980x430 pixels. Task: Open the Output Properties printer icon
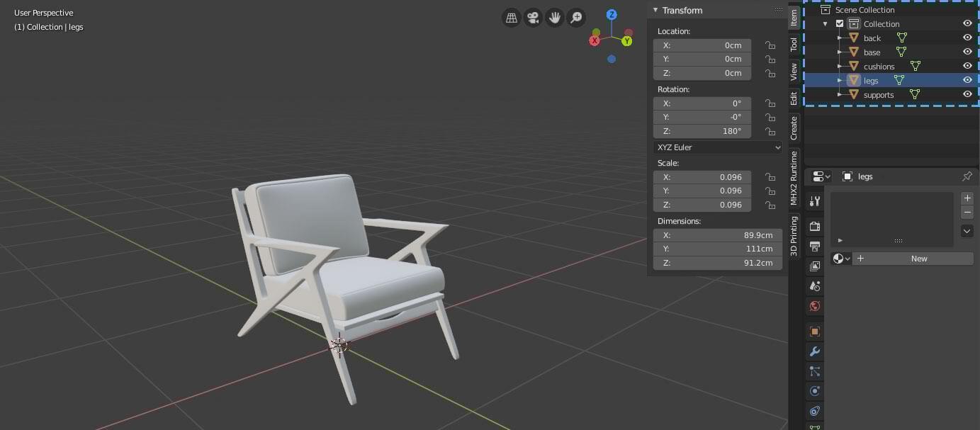pyautogui.click(x=814, y=246)
